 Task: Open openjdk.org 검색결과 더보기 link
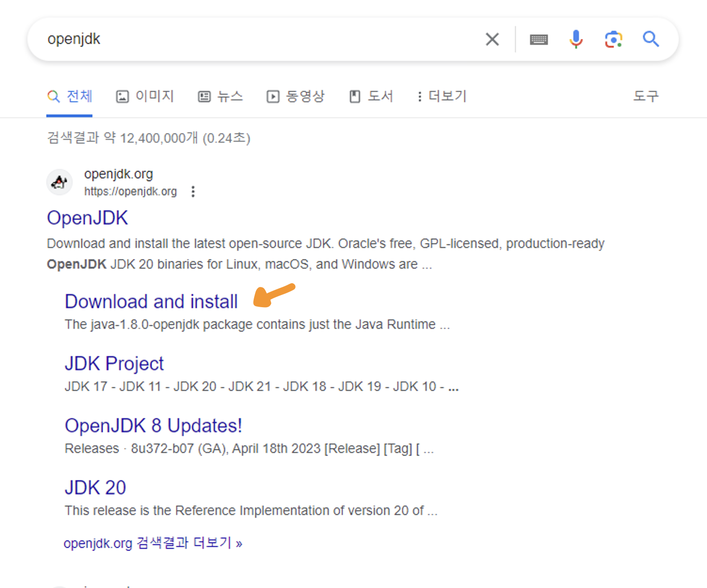coord(153,543)
